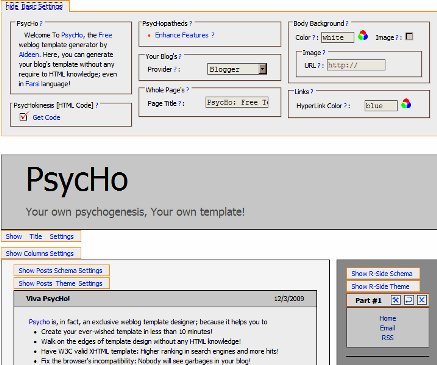This screenshot has width=437, height=365.
Task: Click help question mark beside URL
Action: (x=319, y=65)
